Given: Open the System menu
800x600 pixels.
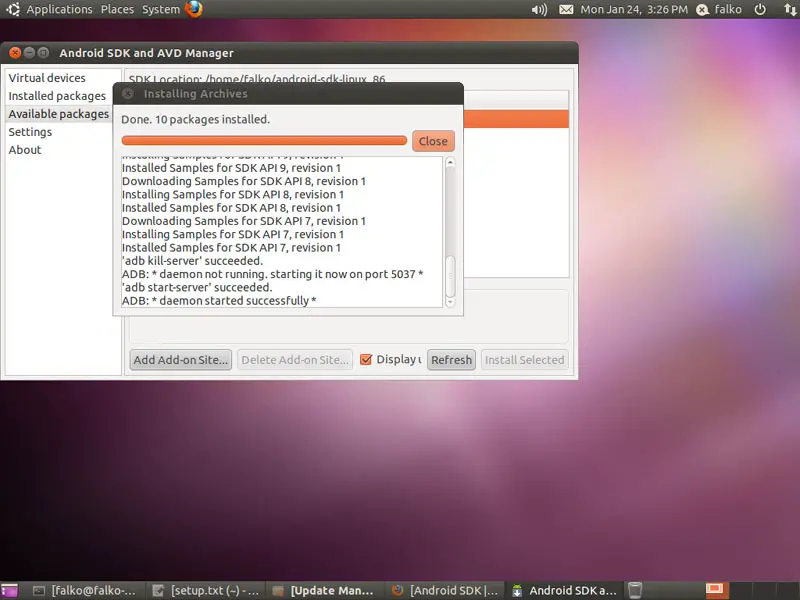Looking at the screenshot, I should pos(161,9).
